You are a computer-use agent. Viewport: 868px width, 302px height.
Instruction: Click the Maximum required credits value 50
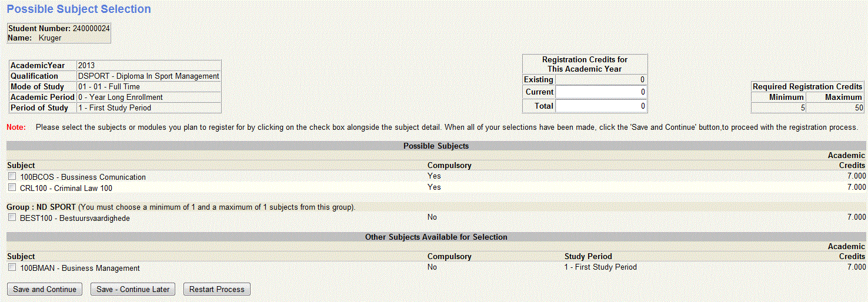click(x=834, y=108)
